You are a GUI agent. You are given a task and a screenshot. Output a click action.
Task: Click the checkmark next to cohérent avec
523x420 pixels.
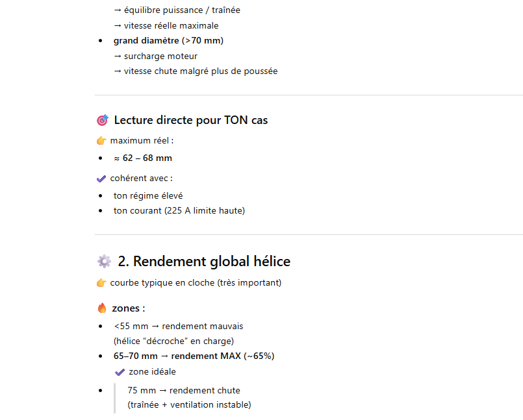[101, 179]
